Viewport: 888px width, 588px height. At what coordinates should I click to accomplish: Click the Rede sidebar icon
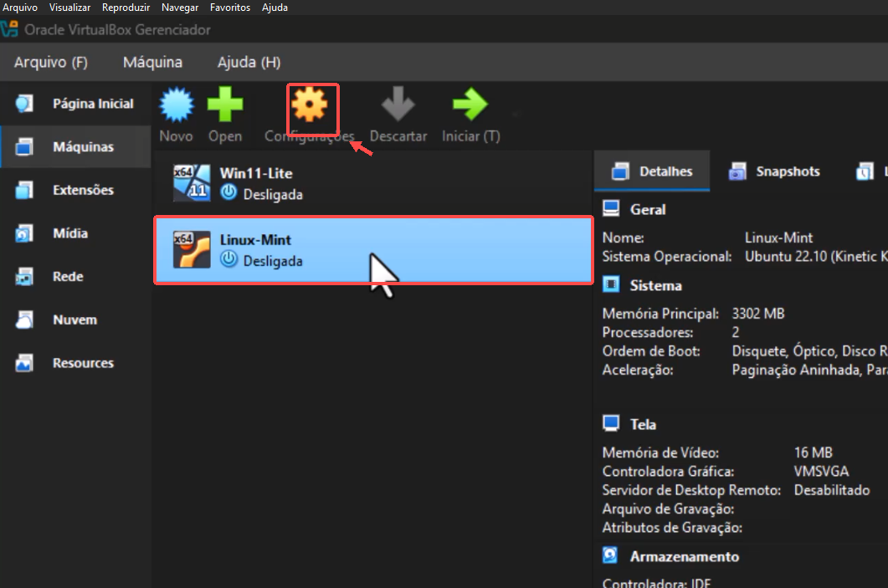(x=23, y=276)
